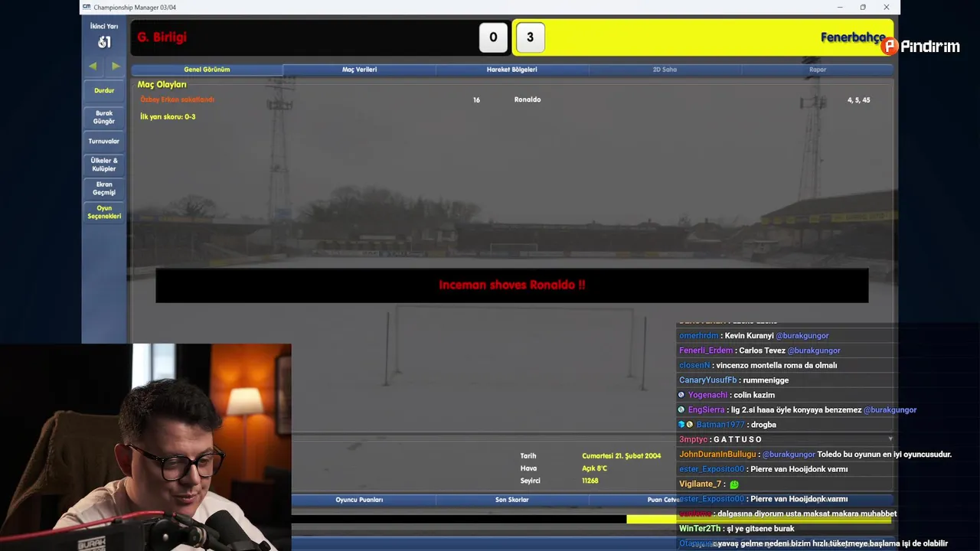Close the Championship Manager window
The height and width of the screenshot is (551, 980).
(x=887, y=7)
